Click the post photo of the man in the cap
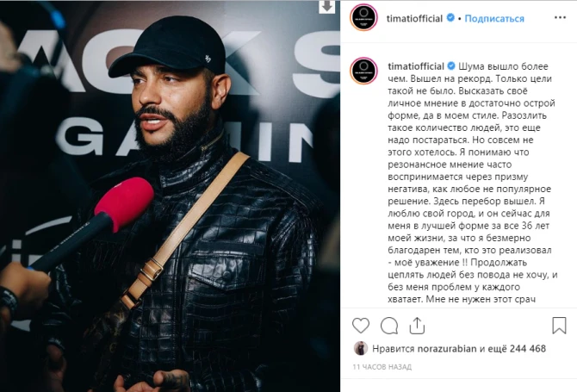This screenshot has height=392, width=577. pyautogui.click(x=170, y=196)
